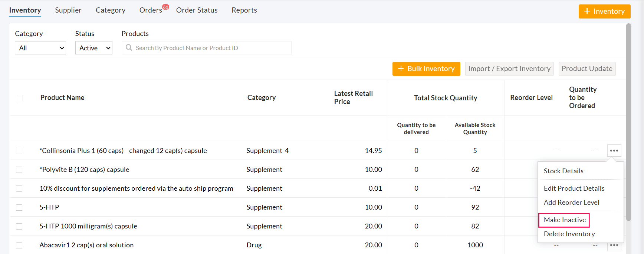Focus the product name search field

(211, 48)
